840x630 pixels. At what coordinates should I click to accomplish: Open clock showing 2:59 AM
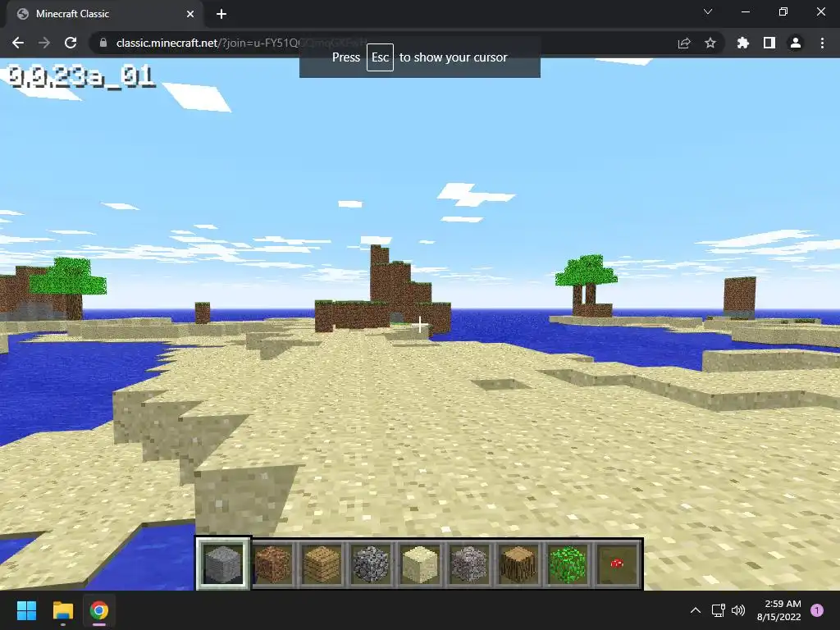coord(778,610)
